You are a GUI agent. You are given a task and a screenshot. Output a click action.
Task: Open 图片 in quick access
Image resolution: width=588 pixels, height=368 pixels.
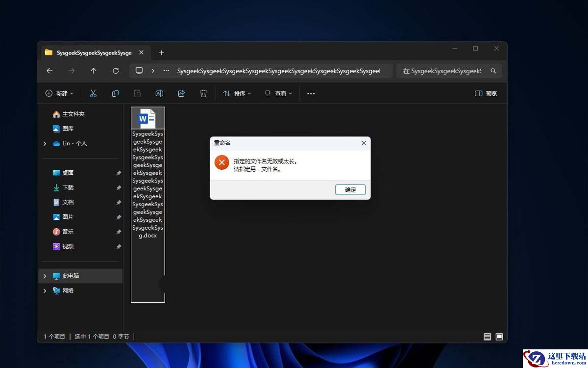click(x=63, y=217)
